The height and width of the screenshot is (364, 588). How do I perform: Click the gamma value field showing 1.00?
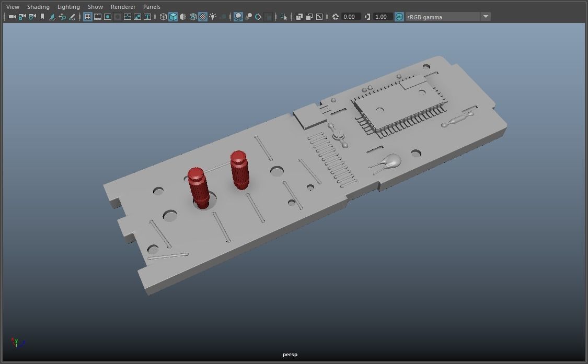coord(382,17)
